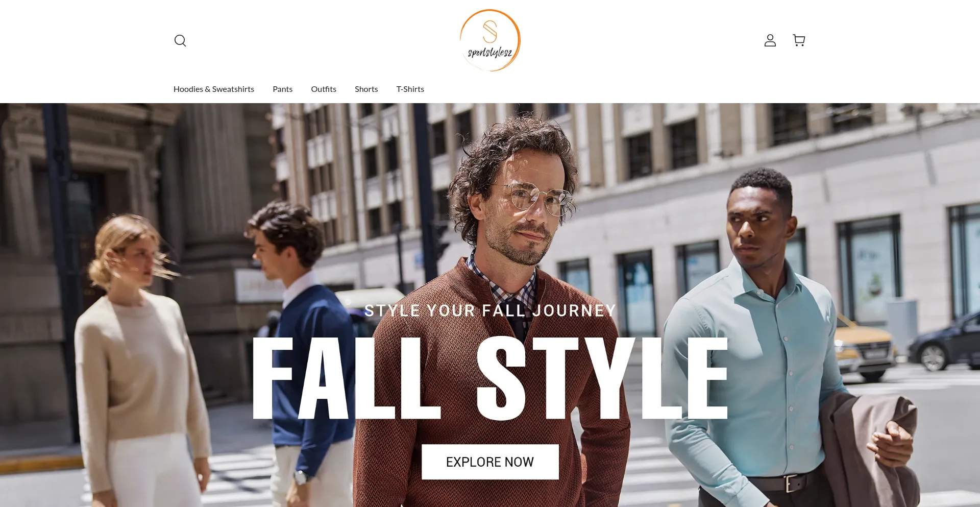Select the Outfits menu item
Viewport: 980px width, 507px height.
[324, 89]
